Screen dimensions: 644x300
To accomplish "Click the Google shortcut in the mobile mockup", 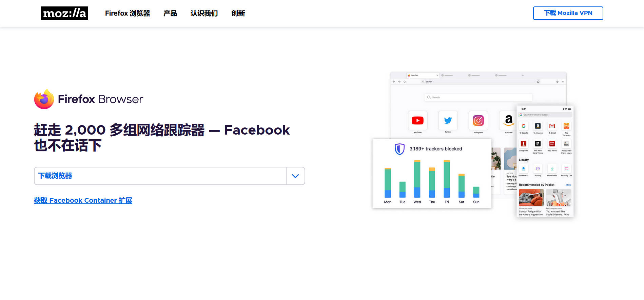I will (x=524, y=126).
